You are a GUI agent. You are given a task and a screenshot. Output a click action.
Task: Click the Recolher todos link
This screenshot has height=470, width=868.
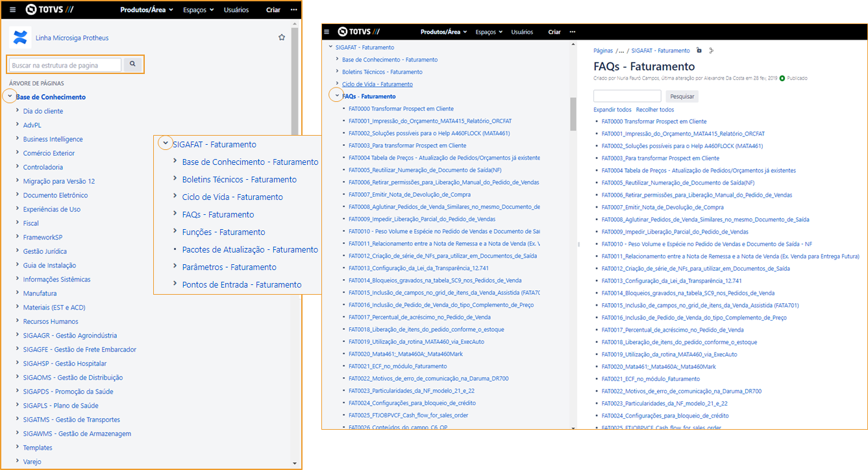tap(655, 110)
